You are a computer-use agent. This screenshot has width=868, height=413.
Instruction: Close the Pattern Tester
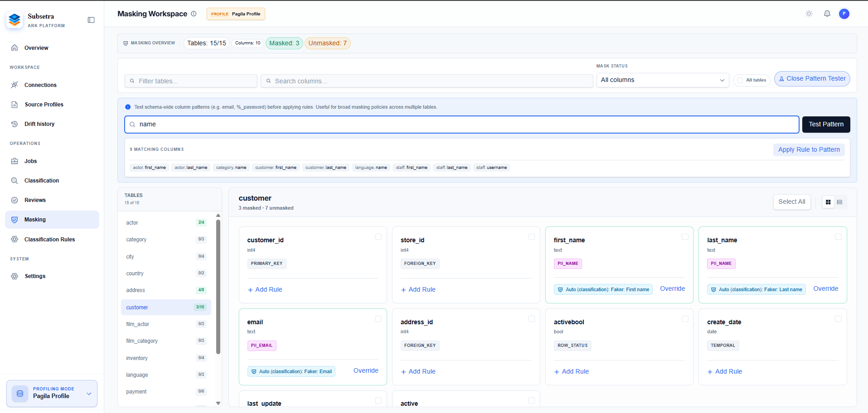(812, 79)
